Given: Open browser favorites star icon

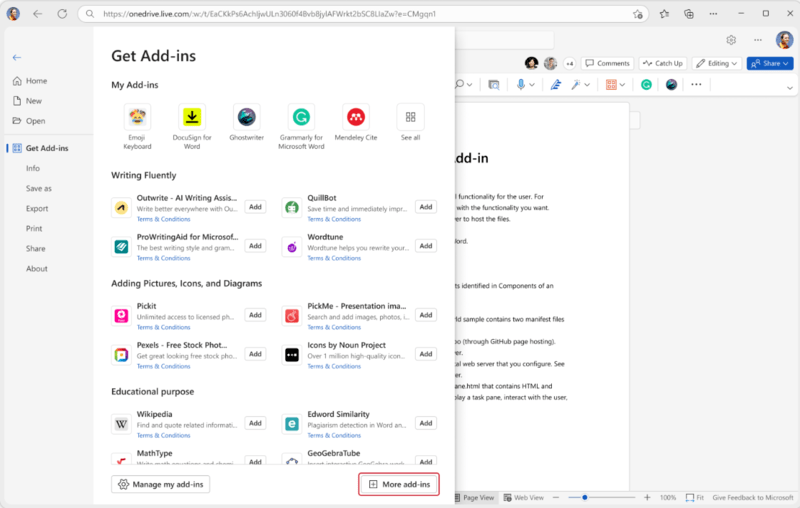Looking at the screenshot, I should [x=664, y=14].
